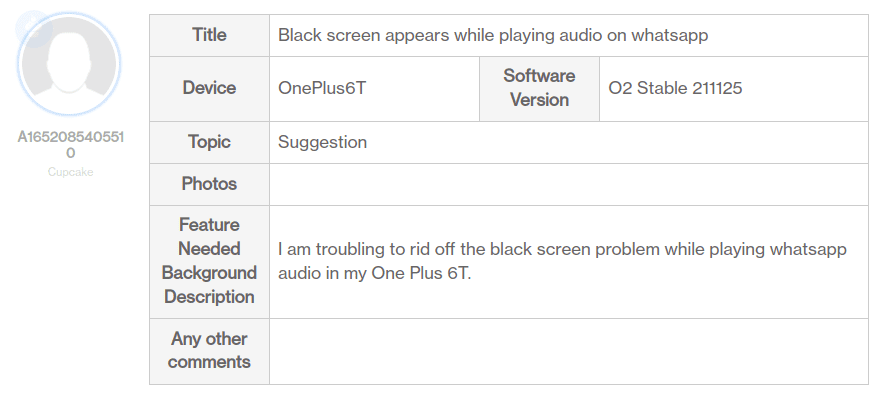Select the O2 Stable 211125 value
The width and height of the screenshot is (877, 397).
pos(675,88)
